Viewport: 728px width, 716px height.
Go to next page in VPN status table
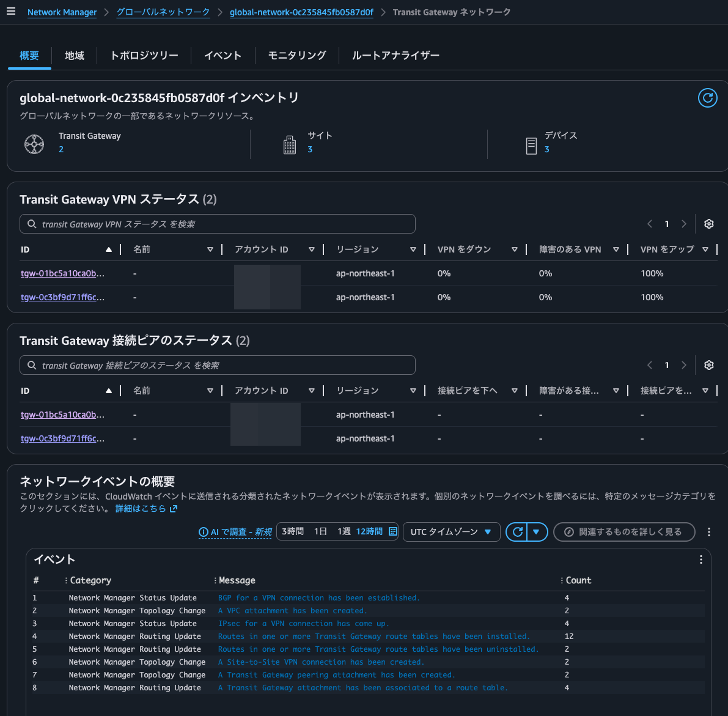point(683,224)
